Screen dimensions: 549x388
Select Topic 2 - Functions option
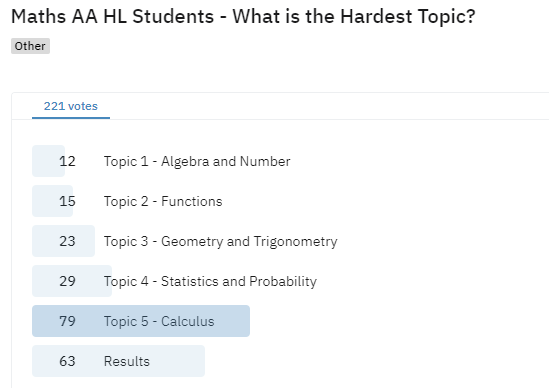[163, 201]
